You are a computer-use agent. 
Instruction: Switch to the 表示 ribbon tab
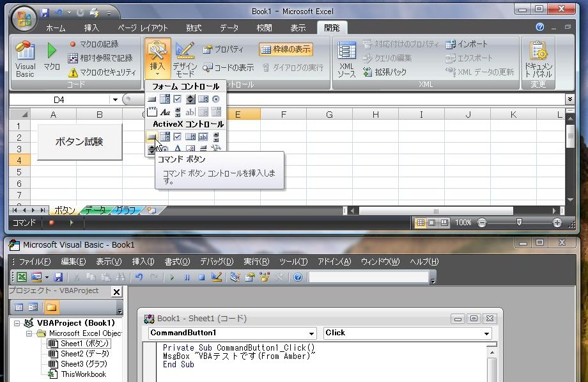298,28
